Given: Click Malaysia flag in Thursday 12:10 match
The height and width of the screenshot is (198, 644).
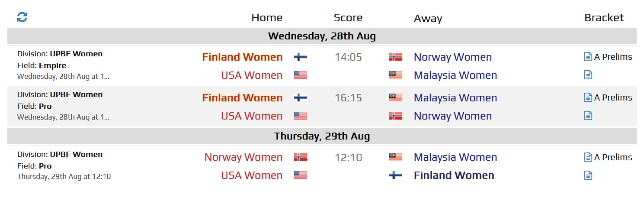Looking at the screenshot, I should click(x=396, y=157).
